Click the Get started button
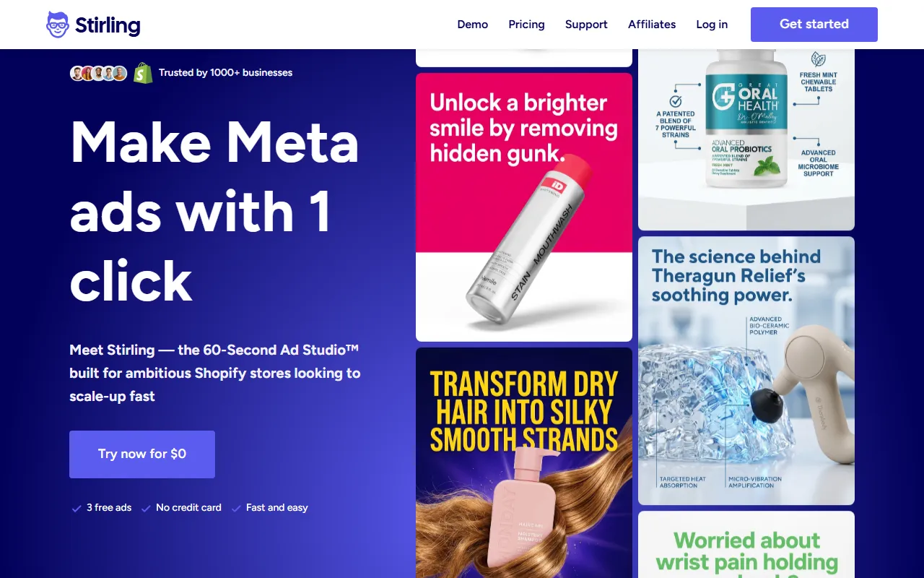Screen dimensions: 924x578 (x=814, y=25)
